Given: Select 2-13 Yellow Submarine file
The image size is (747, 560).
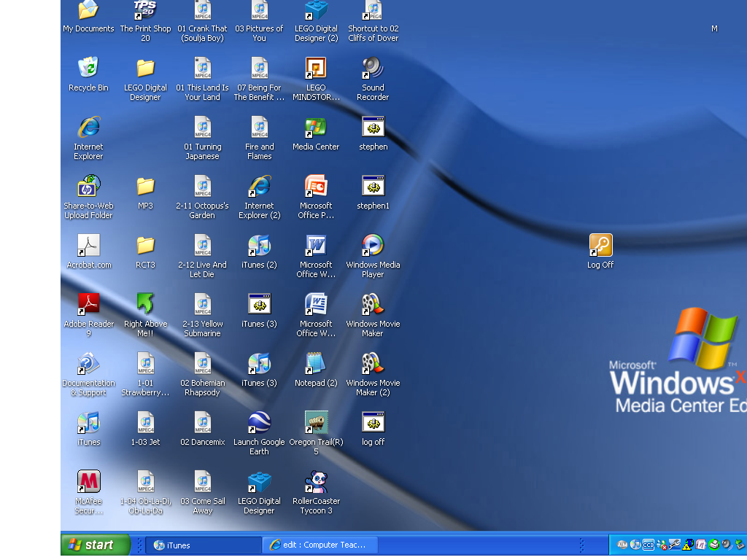Looking at the screenshot, I should 203,315.
